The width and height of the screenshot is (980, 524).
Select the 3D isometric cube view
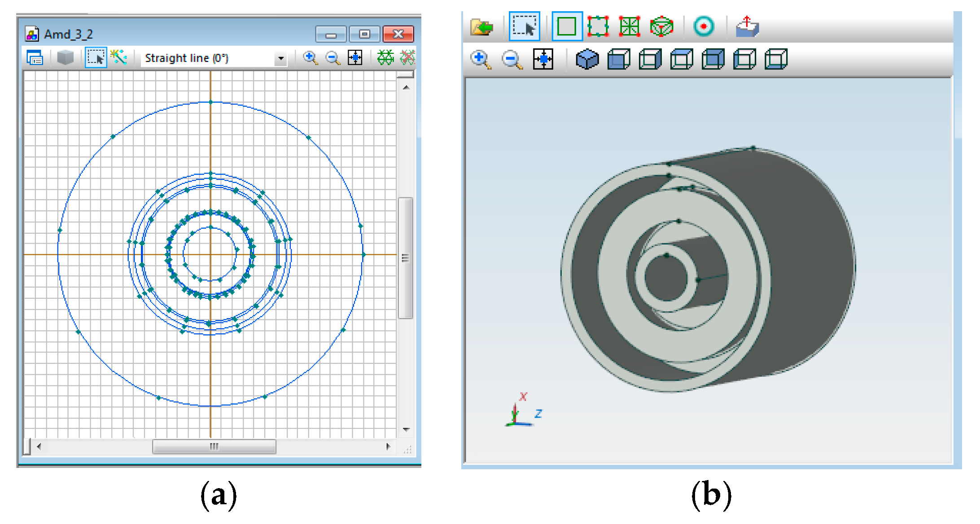point(587,59)
